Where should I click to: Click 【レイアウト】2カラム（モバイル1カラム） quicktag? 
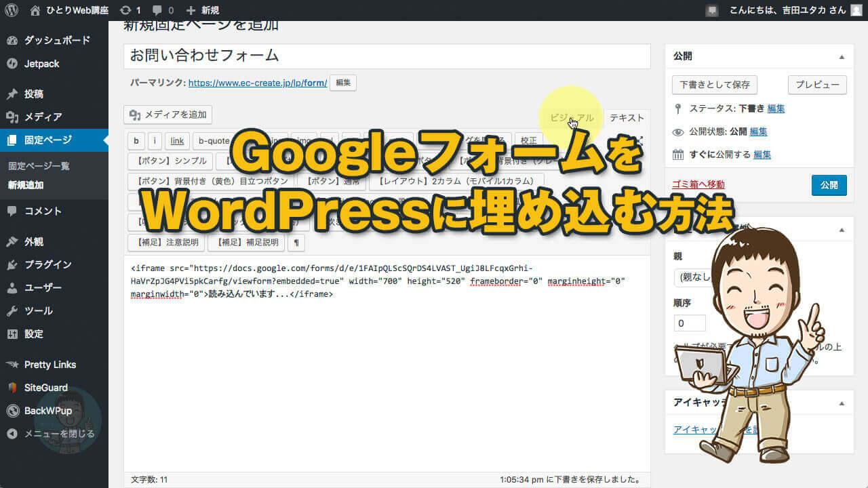click(x=456, y=181)
